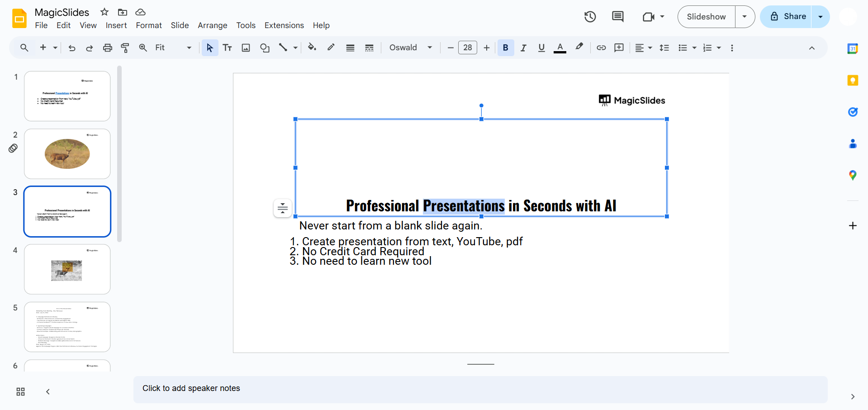
Task: Expand bulleted list options
Action: coord(694,48)
